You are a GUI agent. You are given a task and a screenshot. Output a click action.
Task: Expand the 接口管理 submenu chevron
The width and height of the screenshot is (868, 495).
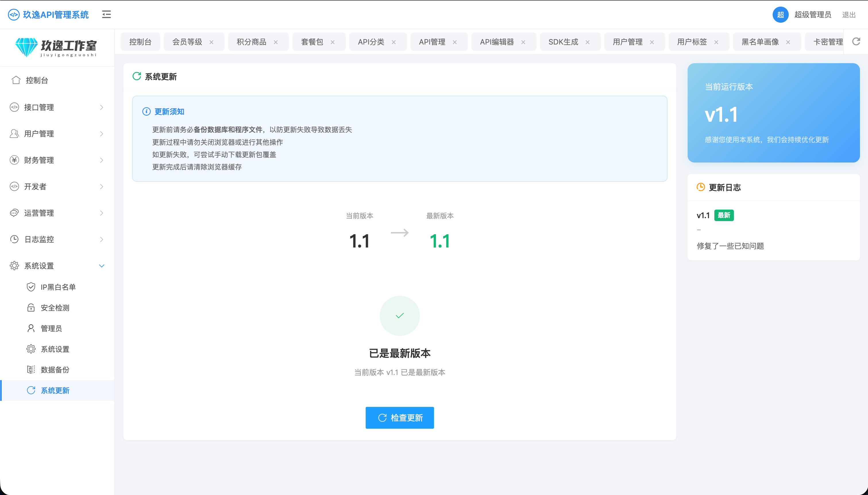click(101, 107)
